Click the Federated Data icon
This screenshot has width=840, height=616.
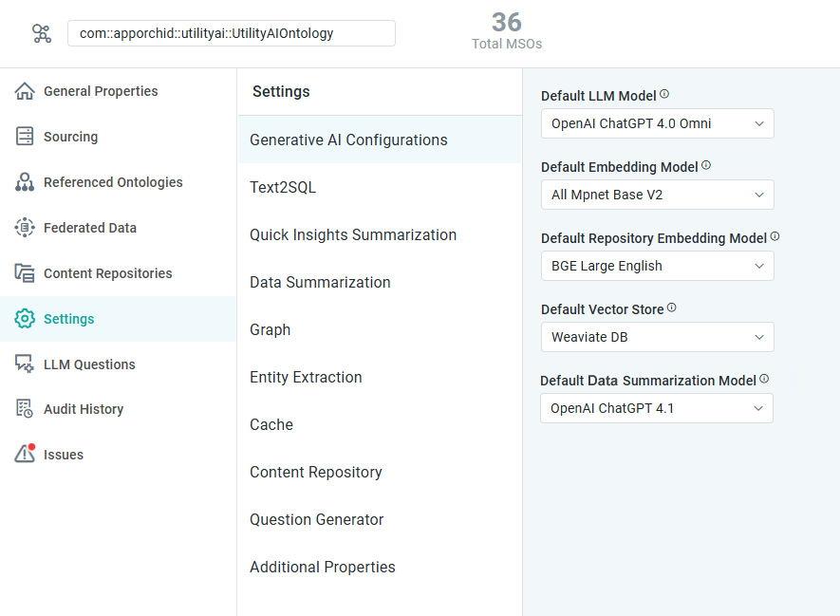click(x=25, y=228)
